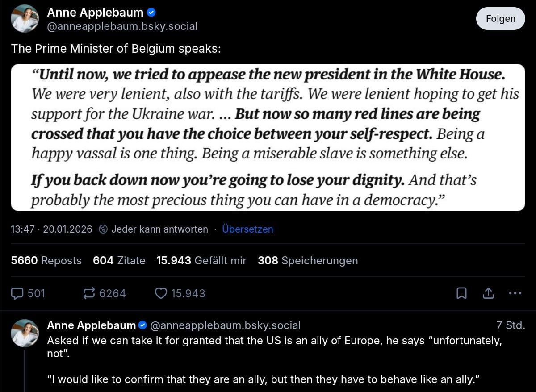Click the share upload icon
Image resolution: width=536 pixels, height=392 pixels.
coord(488,293)
